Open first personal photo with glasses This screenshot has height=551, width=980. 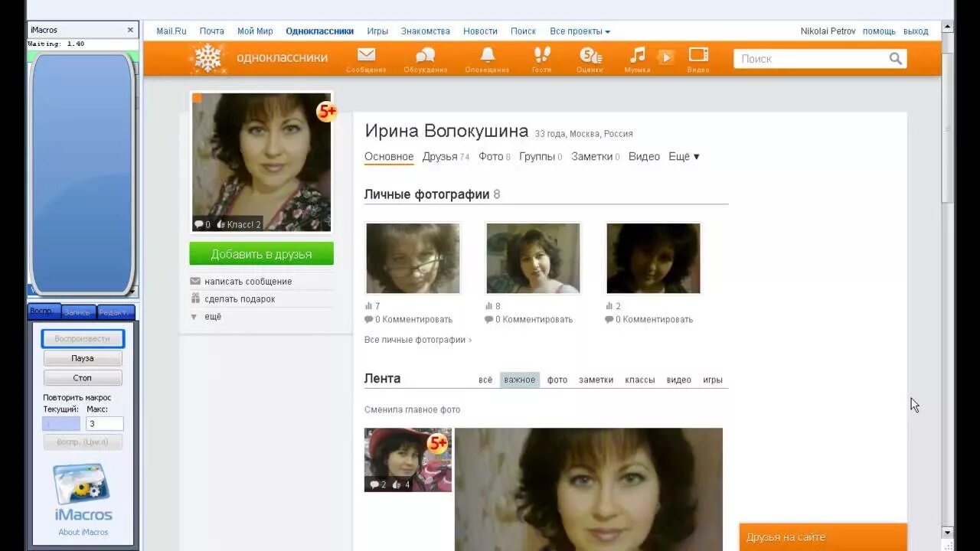(x=413, y=259)
